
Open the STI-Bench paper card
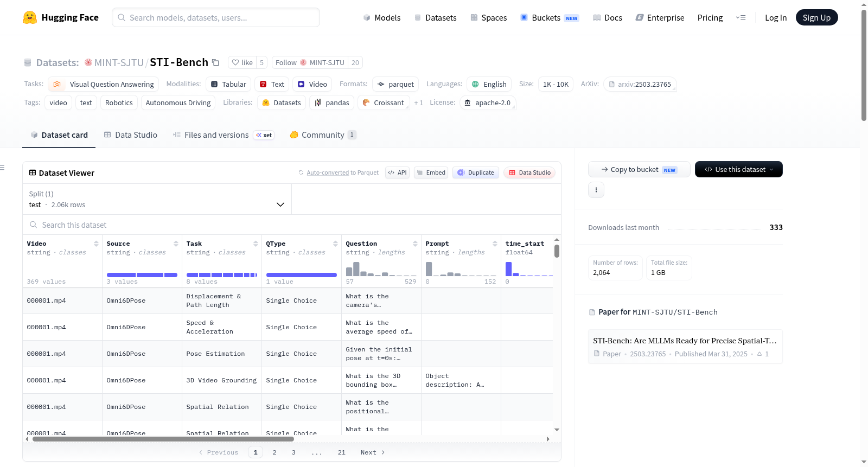click(685, 347)
